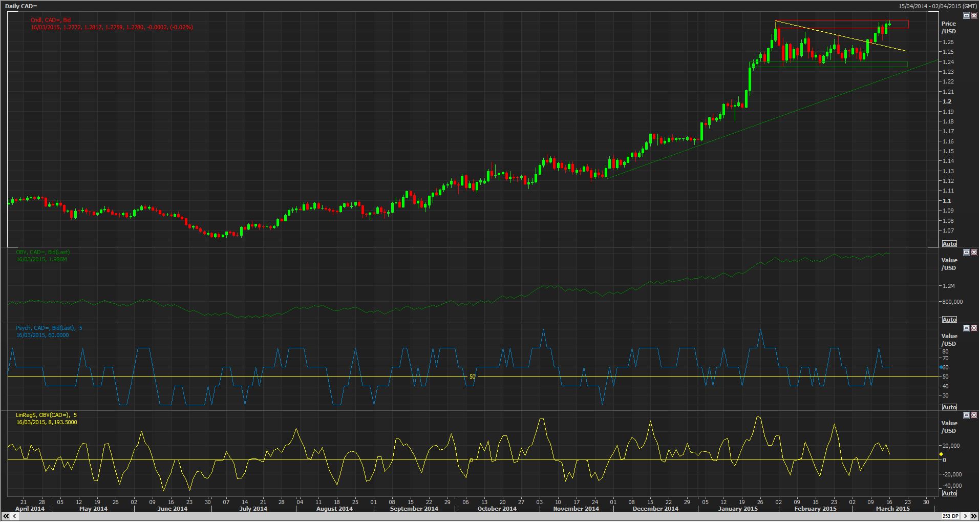Maximize the Psych indicator pane
The height and width of the screenshot is (522, 980).
[x=966, y=328]
